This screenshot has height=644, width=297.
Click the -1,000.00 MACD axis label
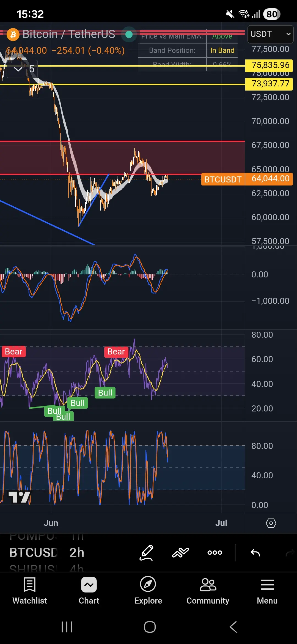tap(270, 301)
